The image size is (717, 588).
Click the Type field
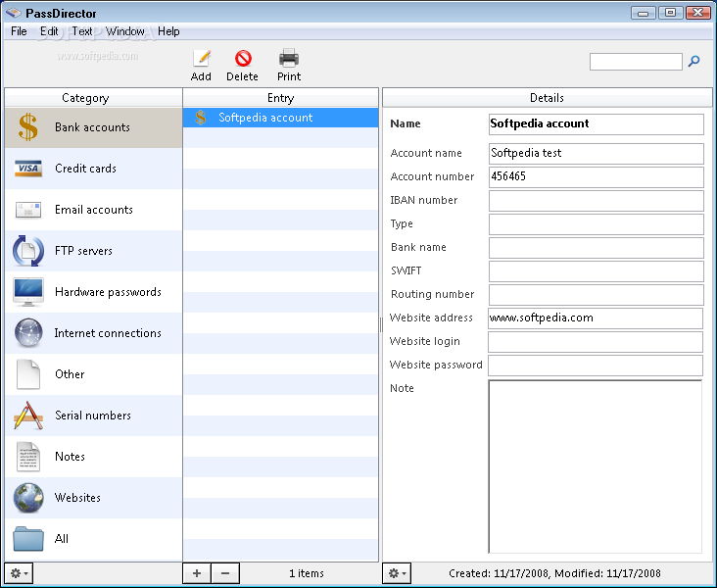tap(597, 224)
